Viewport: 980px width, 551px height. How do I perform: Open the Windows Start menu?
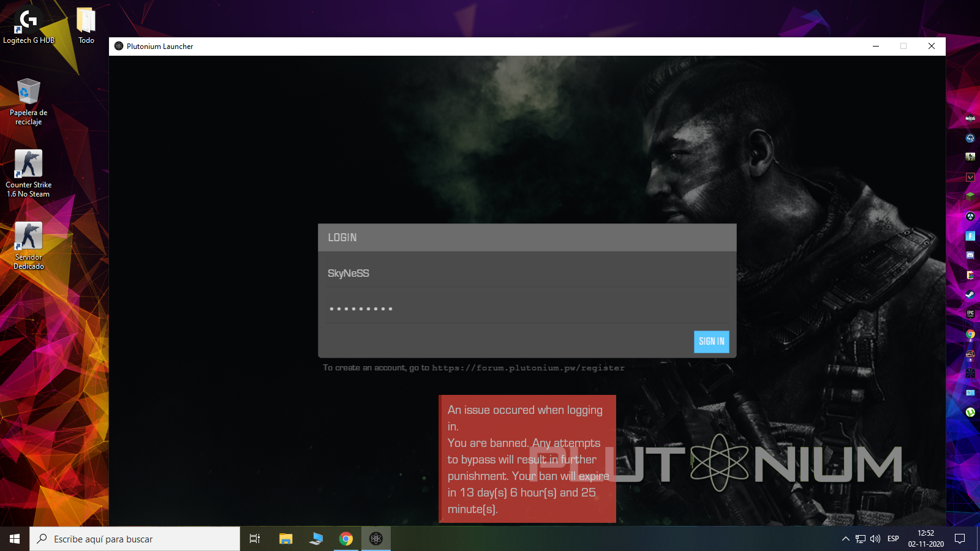coord(15,539)
